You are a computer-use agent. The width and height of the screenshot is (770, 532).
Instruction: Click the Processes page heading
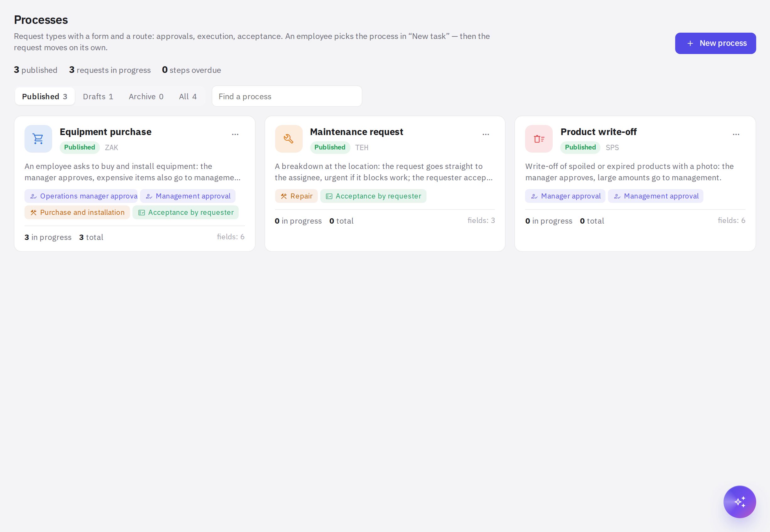click(41, 20)
